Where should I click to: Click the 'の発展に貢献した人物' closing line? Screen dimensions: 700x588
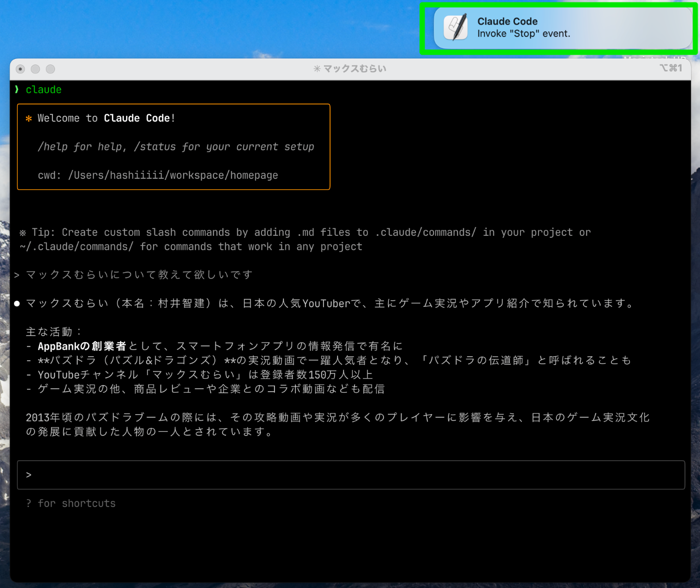[149, 432]
